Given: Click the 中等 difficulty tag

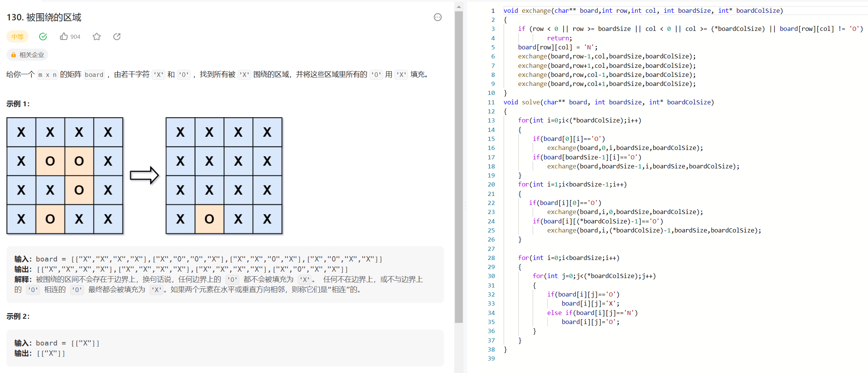Looking at the screenshot, I should (x=18, y=37).
